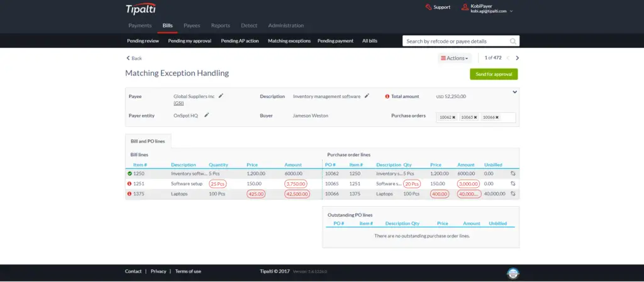
Task: Edit the Description using its pencil icon
Action: 367,96
